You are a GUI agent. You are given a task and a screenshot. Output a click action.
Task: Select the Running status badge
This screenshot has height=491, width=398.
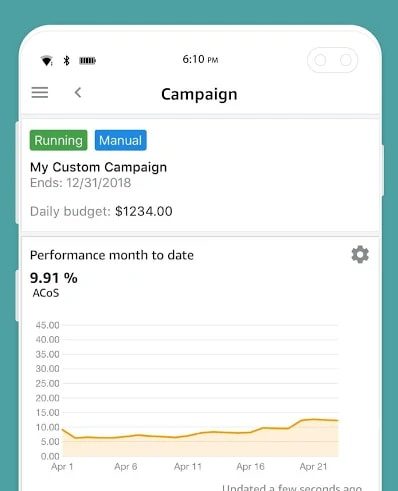tap(58, 140)
